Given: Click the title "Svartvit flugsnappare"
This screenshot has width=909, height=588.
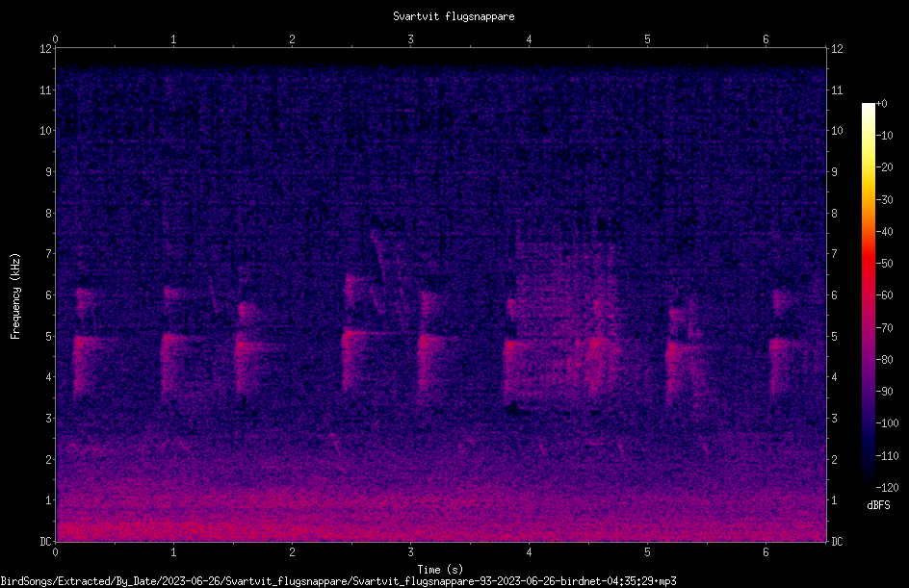Looking at the screenshot, I should coord(454,16).
